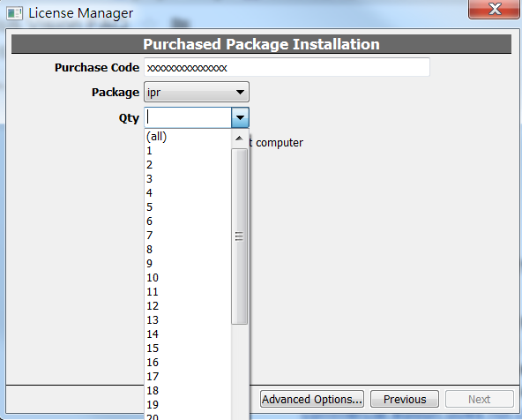Pick quantity 15 in the Qty list
Viewport: 522px width, 420px height.
coord(188,348)
